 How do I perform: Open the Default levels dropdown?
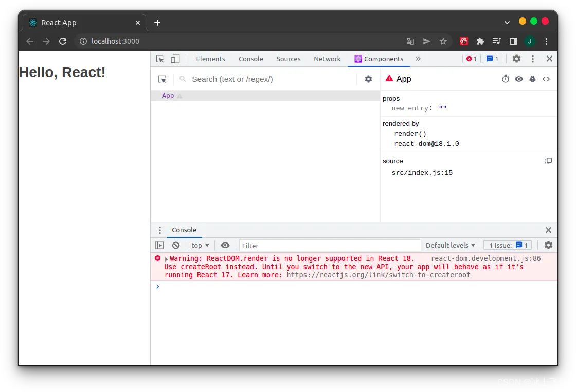(x=451, y=245)
